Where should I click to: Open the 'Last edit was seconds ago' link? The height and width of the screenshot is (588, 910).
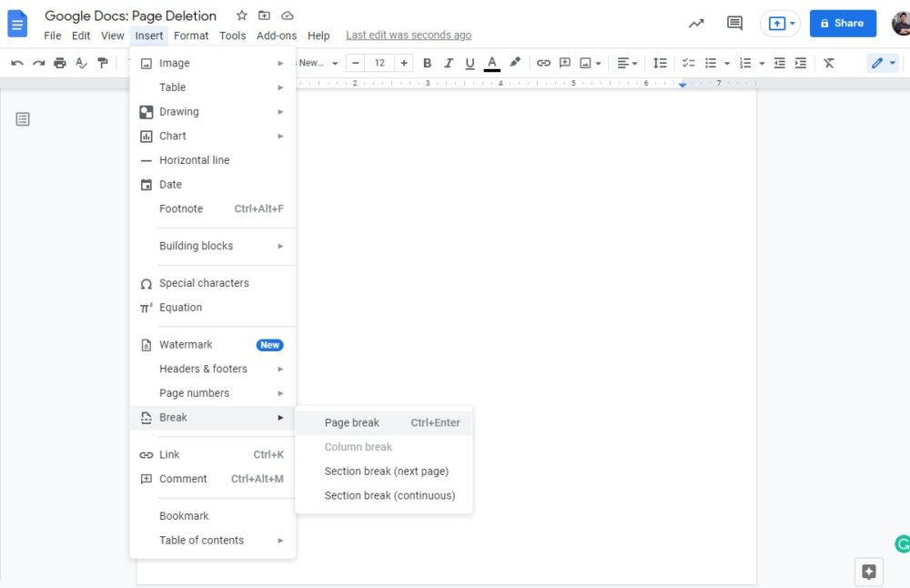click(409, 35)
